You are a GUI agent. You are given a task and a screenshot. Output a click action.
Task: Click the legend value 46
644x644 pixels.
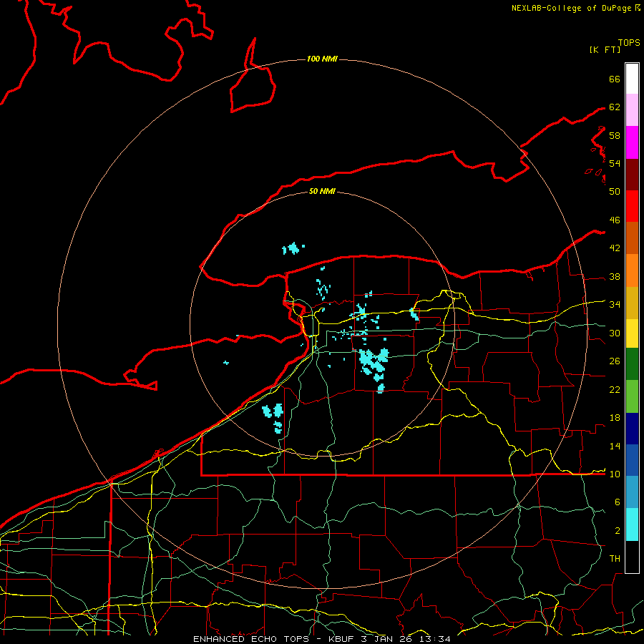tap(615, 220)
